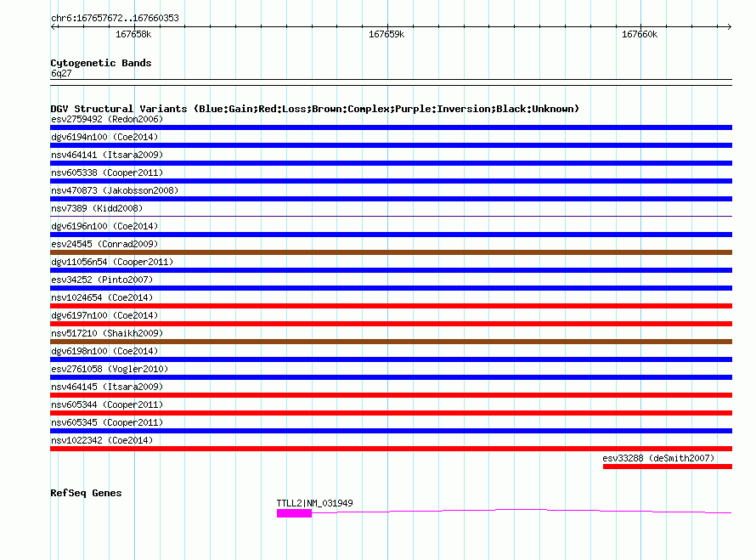Click the nsv605344 (Cooper2011) label
Image resolution: width=756 pixels, height=560 pixels.
pos(107,404)
